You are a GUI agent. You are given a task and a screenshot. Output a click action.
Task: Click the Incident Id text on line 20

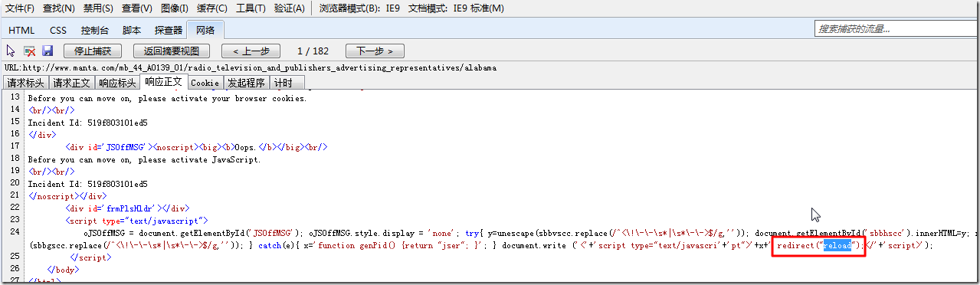coord(88,184)
